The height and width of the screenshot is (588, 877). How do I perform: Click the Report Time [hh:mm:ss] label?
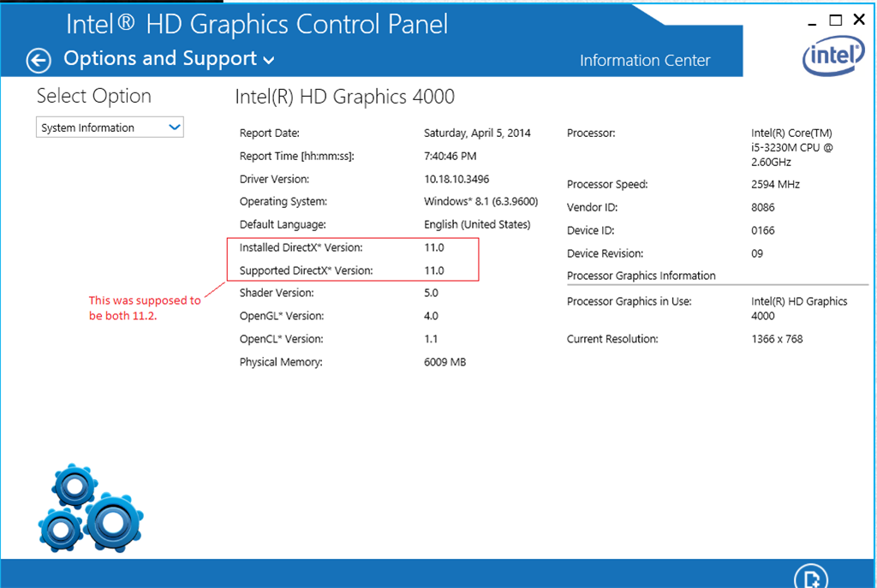297,156
